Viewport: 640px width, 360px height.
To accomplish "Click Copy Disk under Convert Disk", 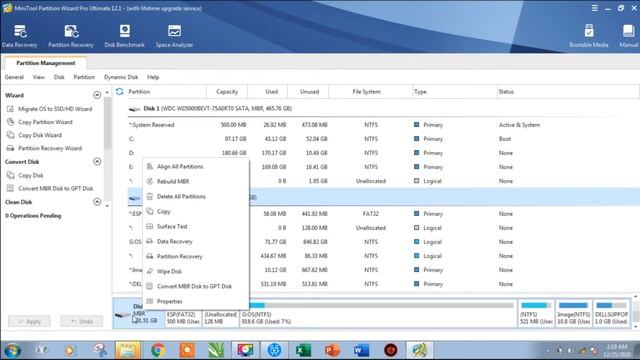I will 25,175.
